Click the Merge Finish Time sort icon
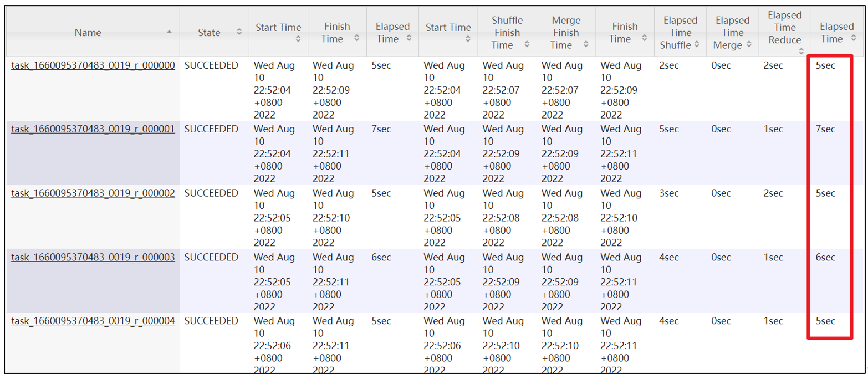This screenshot has width=868, height=379. coord(586,44)
